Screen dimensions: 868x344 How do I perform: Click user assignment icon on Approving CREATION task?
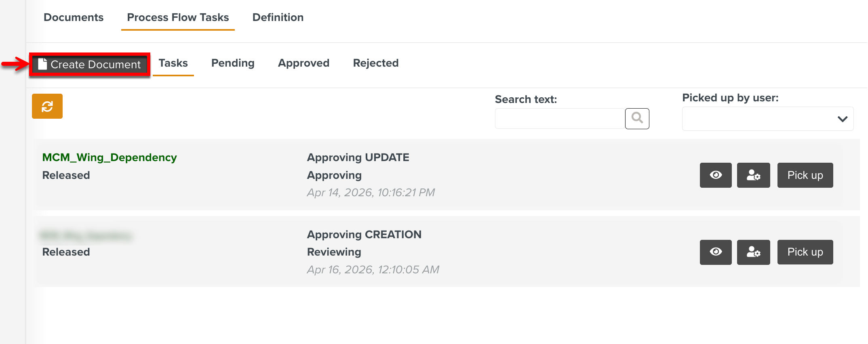click(x=753, y=252)
